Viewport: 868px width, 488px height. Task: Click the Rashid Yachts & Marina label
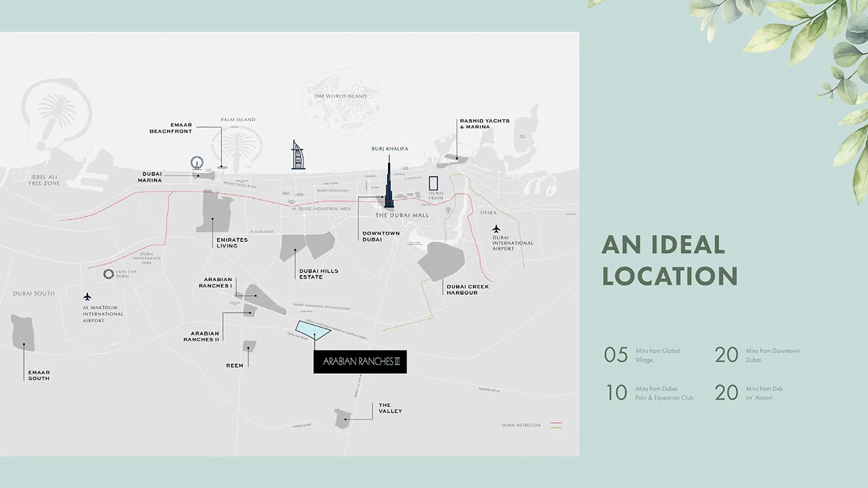(x=484, y=124)
